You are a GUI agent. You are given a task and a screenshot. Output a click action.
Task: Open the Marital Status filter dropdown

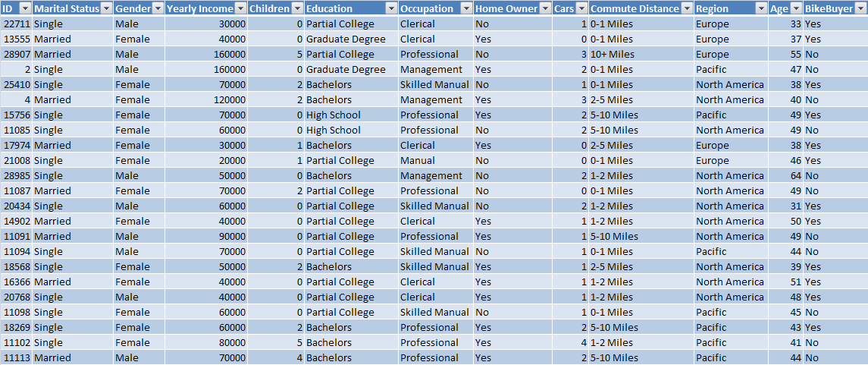click(x=107, y=8)
